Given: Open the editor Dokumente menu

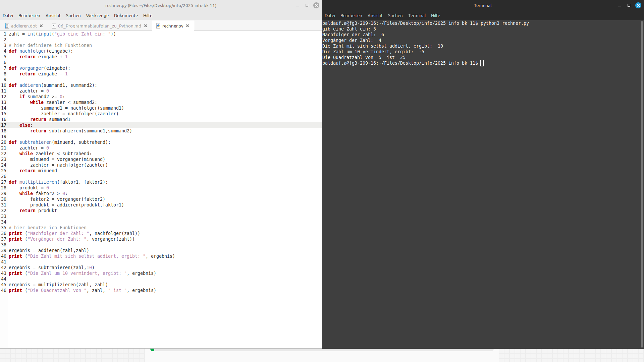Looking at the screenshot, I should (x=126, y=15).
